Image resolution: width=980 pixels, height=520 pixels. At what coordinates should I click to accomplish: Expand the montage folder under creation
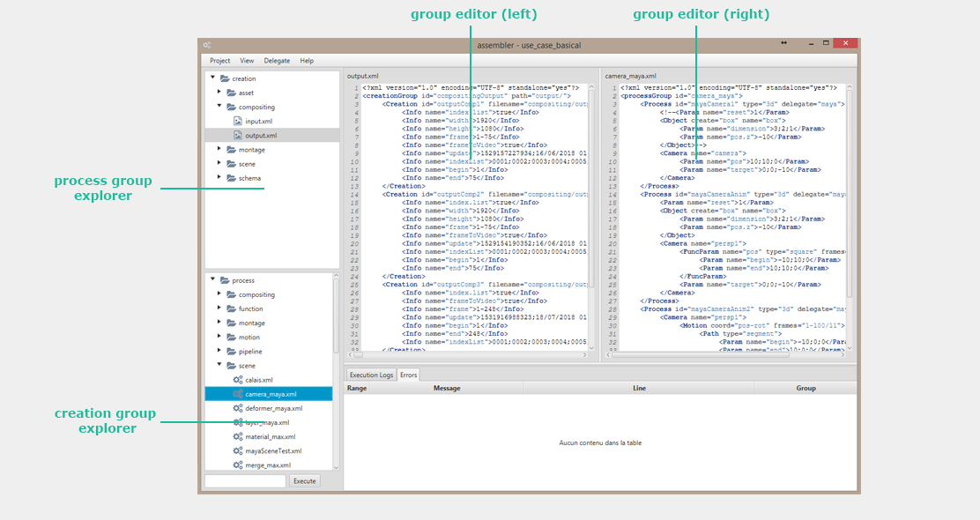[219, 150]
